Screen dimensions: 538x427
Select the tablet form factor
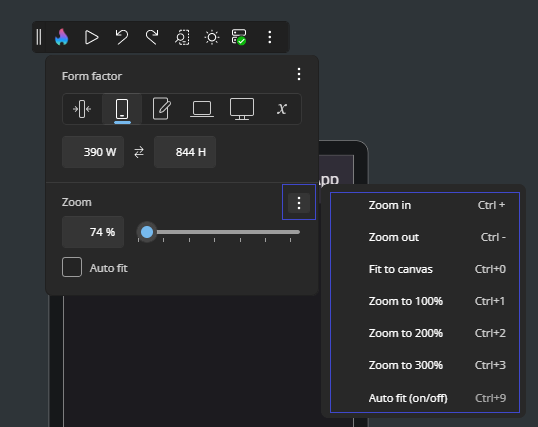(x=162, y=109)
